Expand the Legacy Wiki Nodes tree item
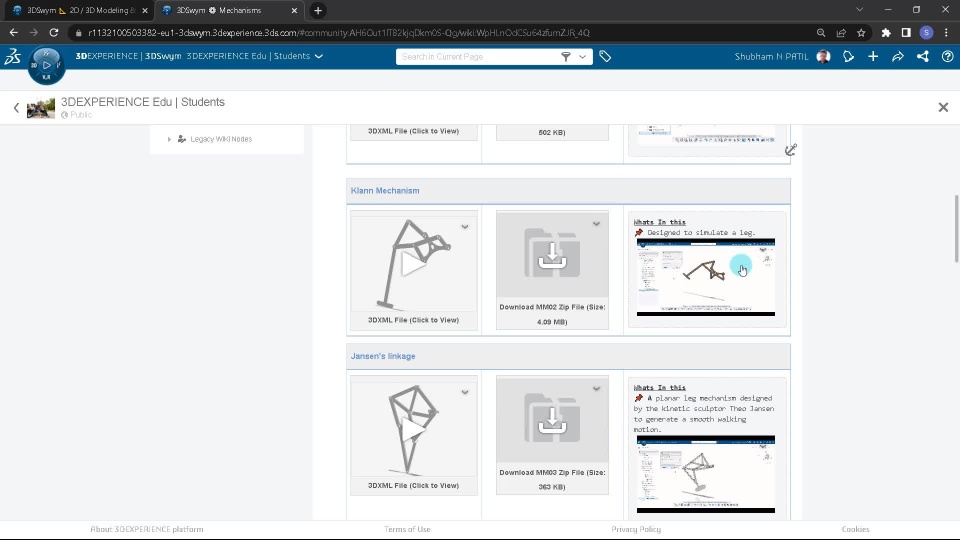This screenshot has height=540, width=960. click(x=169, y=139)
